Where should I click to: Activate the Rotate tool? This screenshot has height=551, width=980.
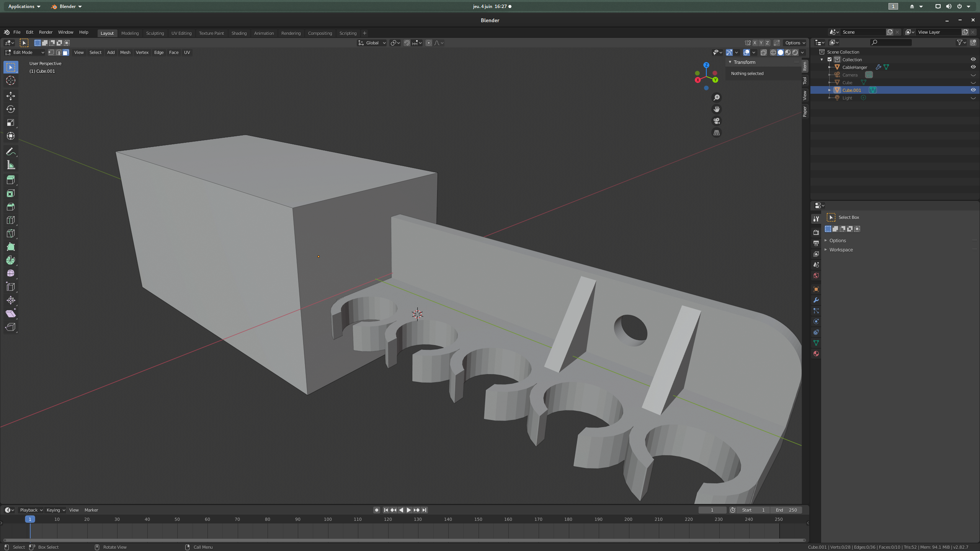pyautogui.click(x=11, y=109)
